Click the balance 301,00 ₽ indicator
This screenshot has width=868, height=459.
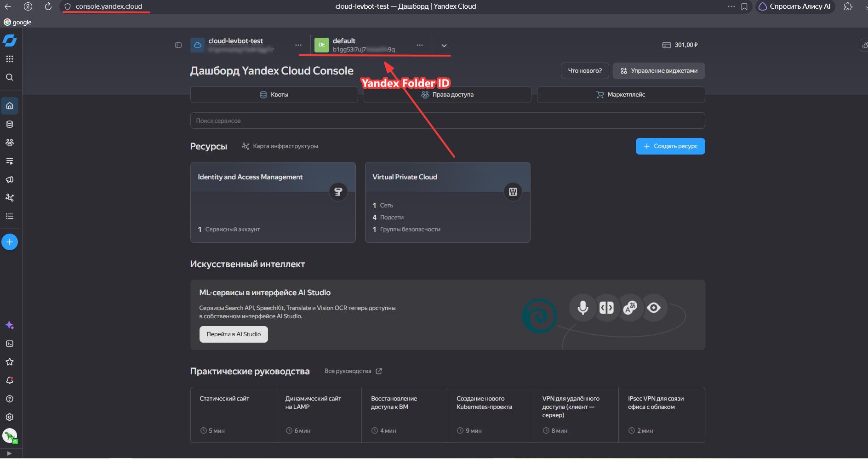click(680, 45)
